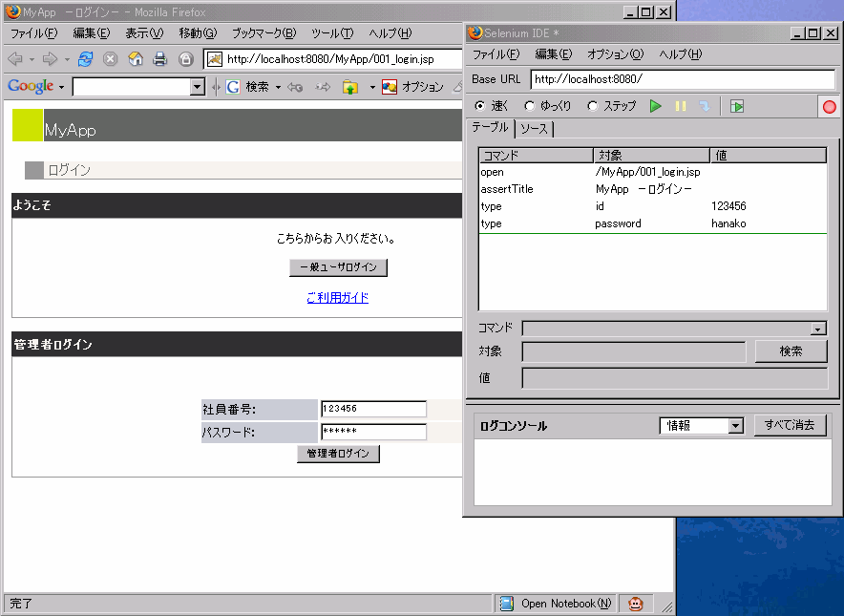844x616 pixels.
Task: Click Google search G icon
Action: click(233, 87)
